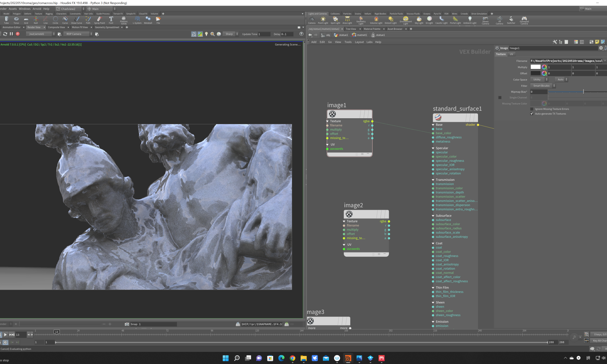Viewport: 607px width, 364px height.
Task: Pause the Arnold render
Action: pos(11,34)
